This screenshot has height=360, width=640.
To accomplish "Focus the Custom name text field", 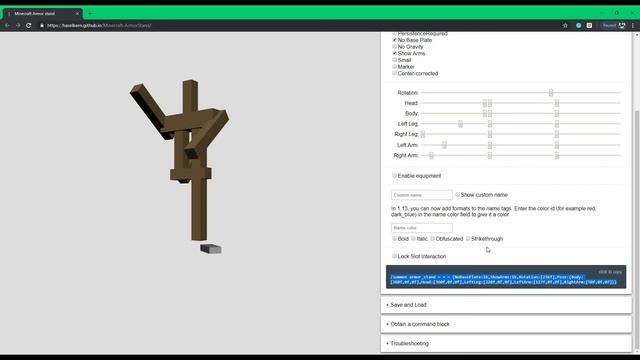I will coord(422,195).
